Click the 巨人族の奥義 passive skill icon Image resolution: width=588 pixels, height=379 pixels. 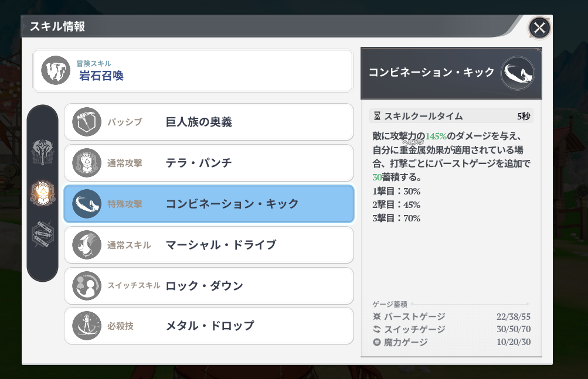coord(87,122)
